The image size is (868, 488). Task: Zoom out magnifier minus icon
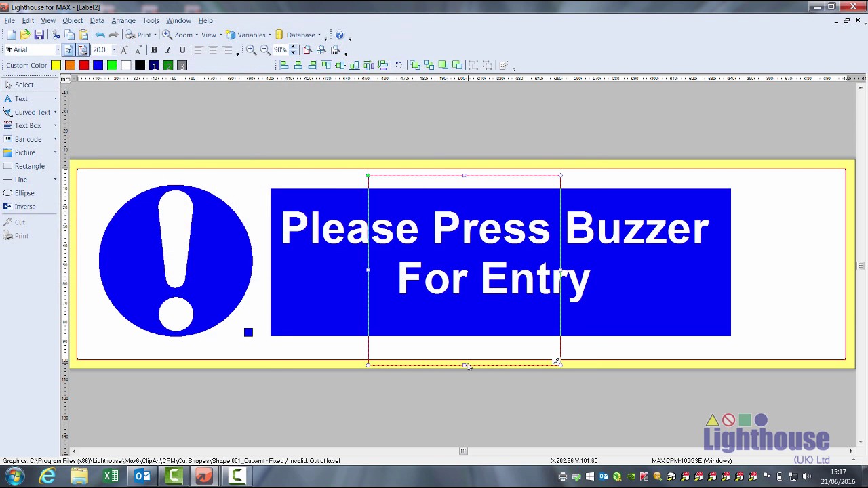[265, 50]
